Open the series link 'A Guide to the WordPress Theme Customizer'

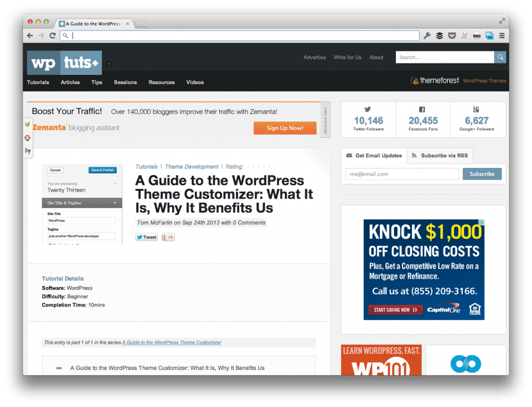point(171,343)
